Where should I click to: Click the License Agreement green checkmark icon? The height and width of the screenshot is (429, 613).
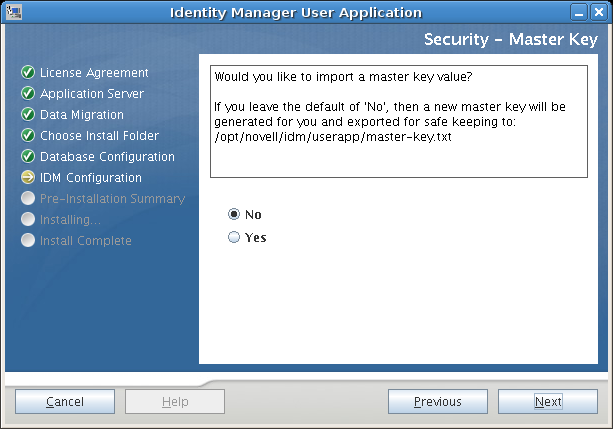click(28, 73)
